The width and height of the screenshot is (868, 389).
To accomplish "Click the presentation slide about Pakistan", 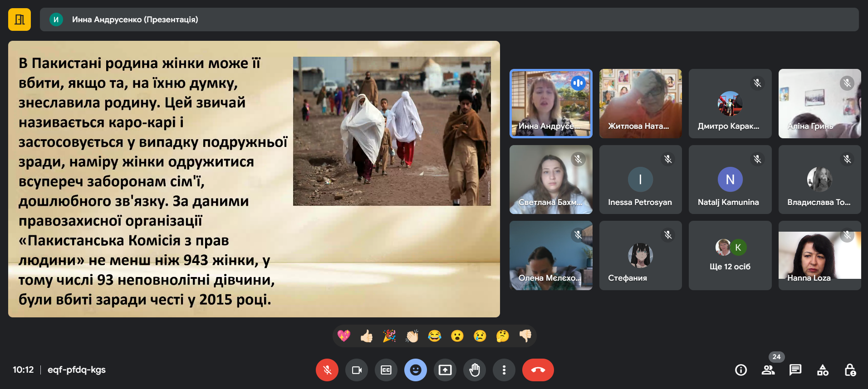I will (x=254, y=179).
